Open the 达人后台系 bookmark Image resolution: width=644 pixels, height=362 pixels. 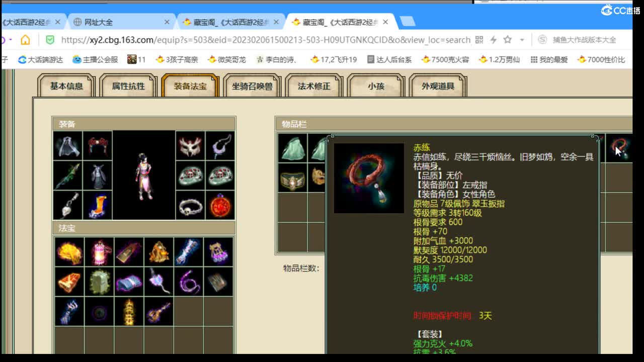tap(389, 59)
